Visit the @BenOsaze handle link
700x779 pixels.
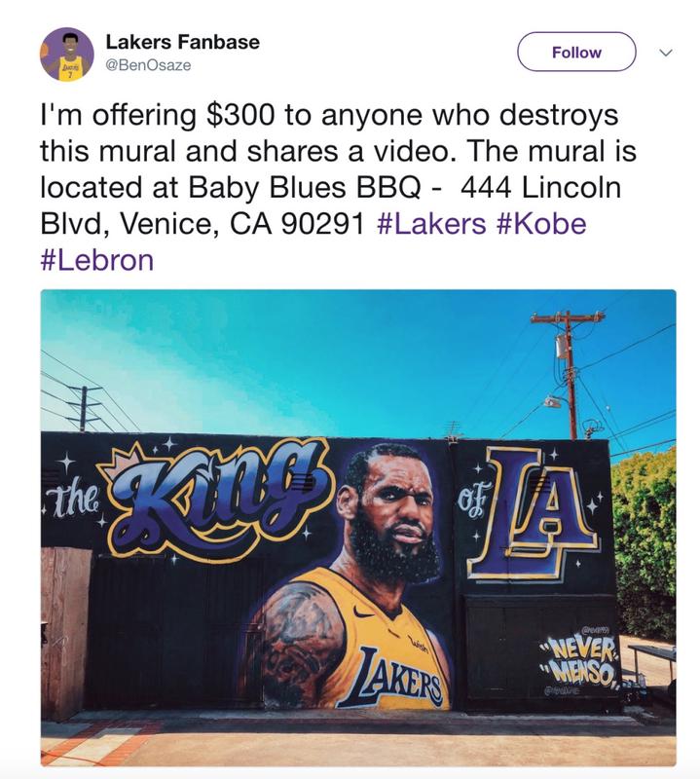tap(148, 65)
